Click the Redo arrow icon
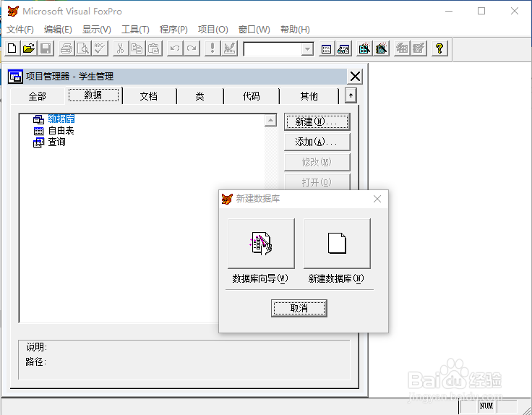Screen dimensions: 532x415 192,48
